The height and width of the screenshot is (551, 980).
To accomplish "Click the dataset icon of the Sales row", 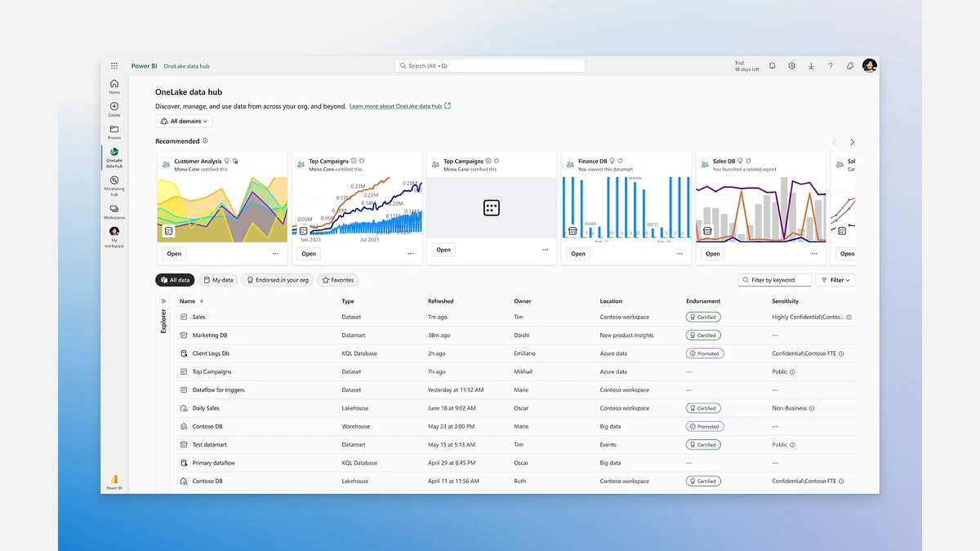I will click(184, 317).
